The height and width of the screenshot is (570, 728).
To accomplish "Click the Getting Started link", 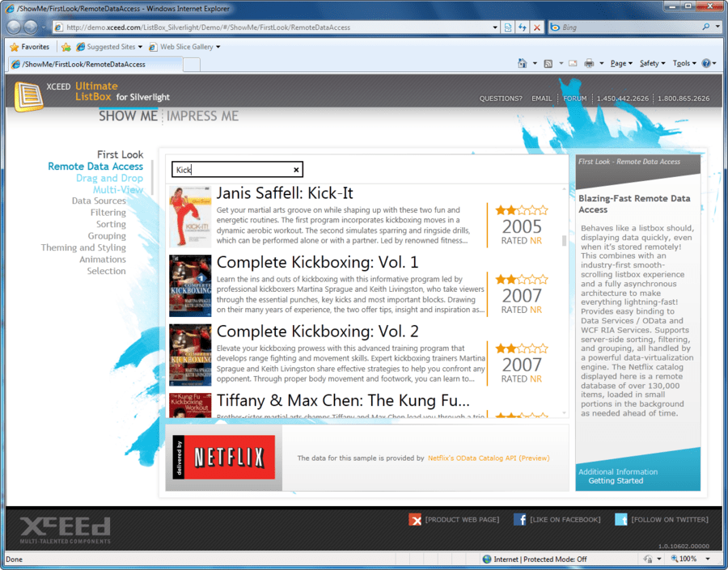I will click(616, 481).
